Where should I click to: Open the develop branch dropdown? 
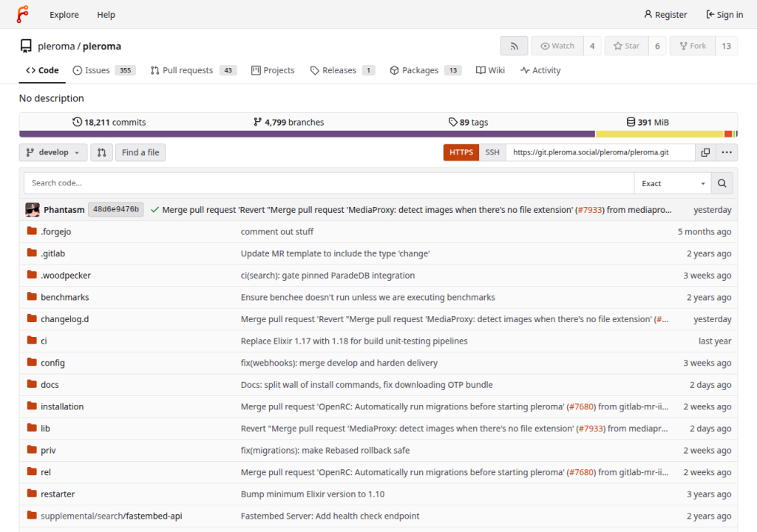coord(53,152)
